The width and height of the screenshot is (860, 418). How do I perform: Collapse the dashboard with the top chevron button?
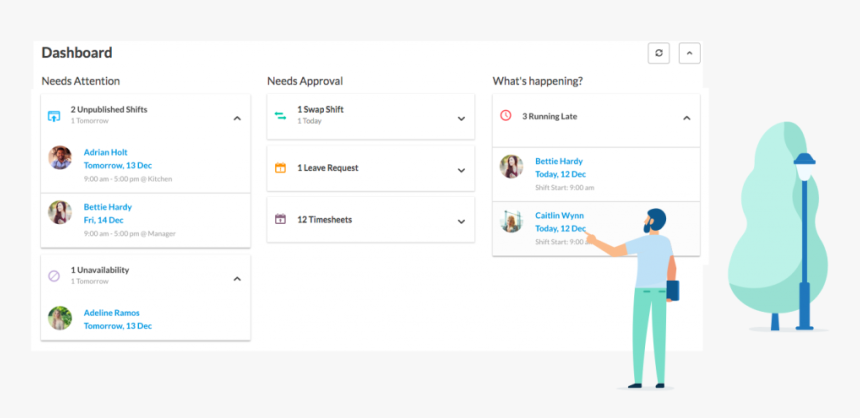pyautogui.click(x=689, y=54)
